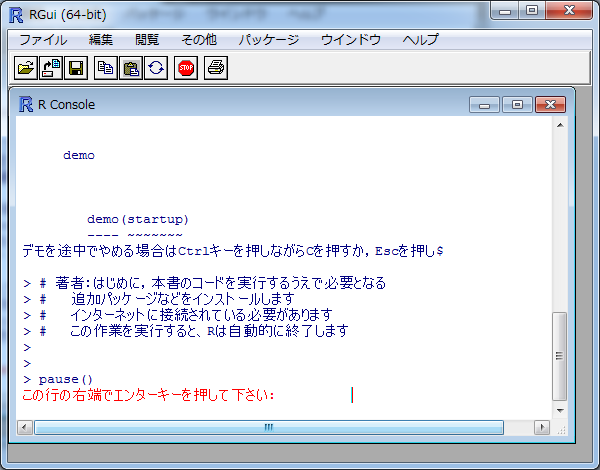Save workspace floppy disk icon

pyautogui.click(x=76, y=68)
